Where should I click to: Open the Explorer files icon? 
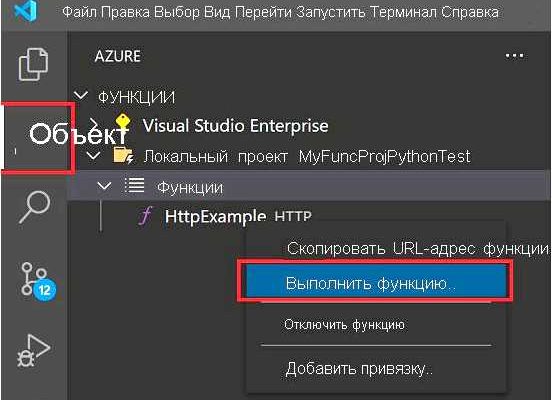pos(33,64)
